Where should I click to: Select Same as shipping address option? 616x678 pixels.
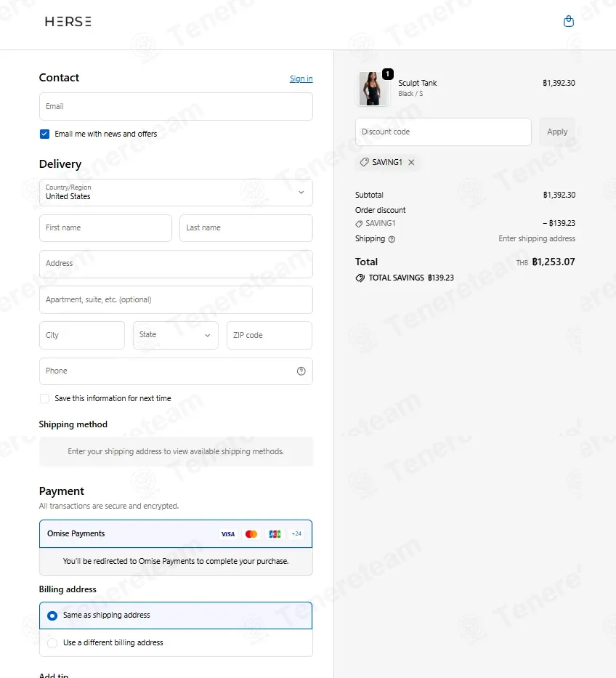point(52,616)
